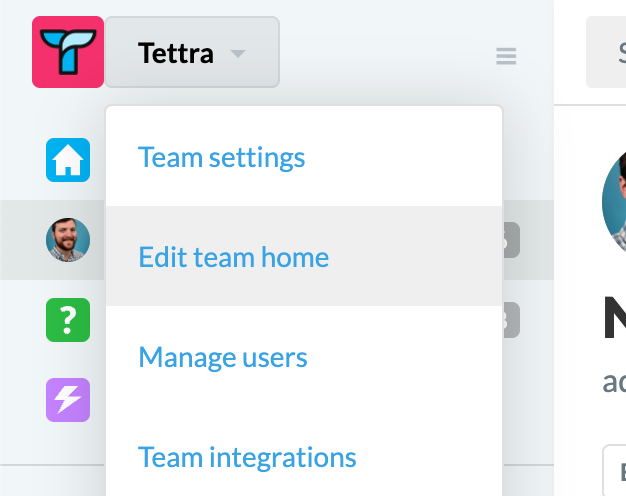Click the pink Tettra logo

pos(68,52)
